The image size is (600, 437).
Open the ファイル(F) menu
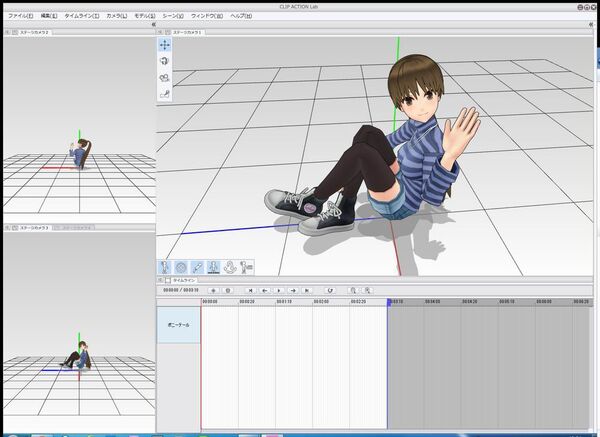point(19,16)
